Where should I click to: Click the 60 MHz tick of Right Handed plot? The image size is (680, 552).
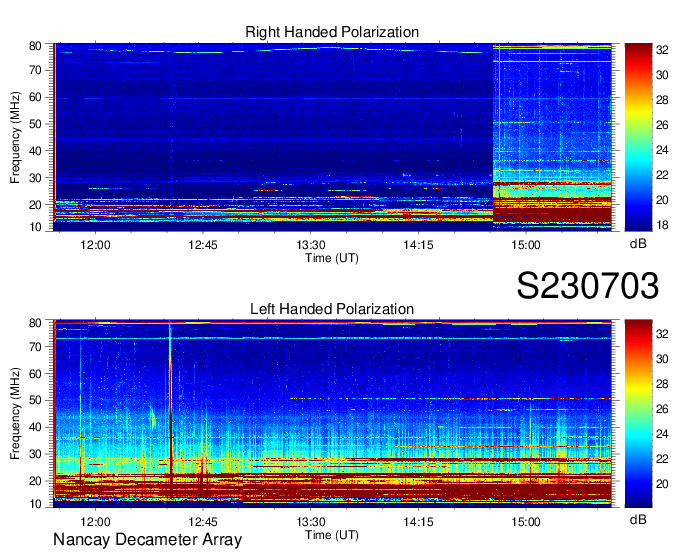tap(35, 97)
